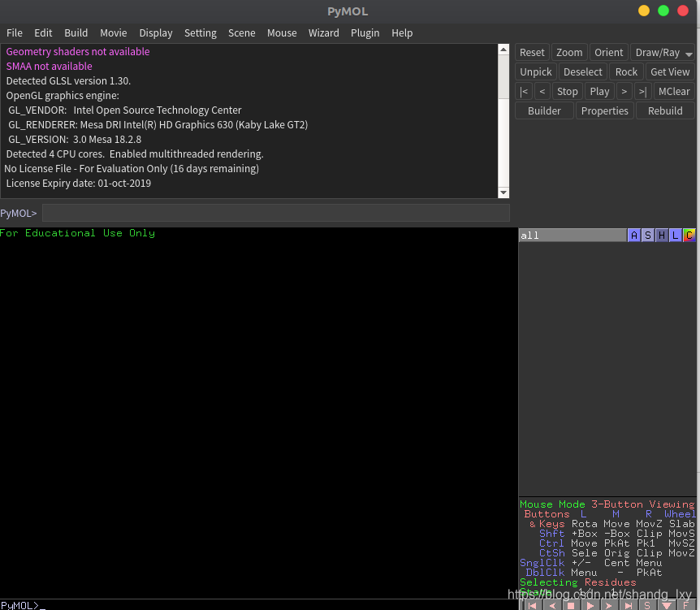Viewport: 700px width, 610px height.
Task: Click the 'For Educational Use Only' viewport text
Action: pos(77,233)
